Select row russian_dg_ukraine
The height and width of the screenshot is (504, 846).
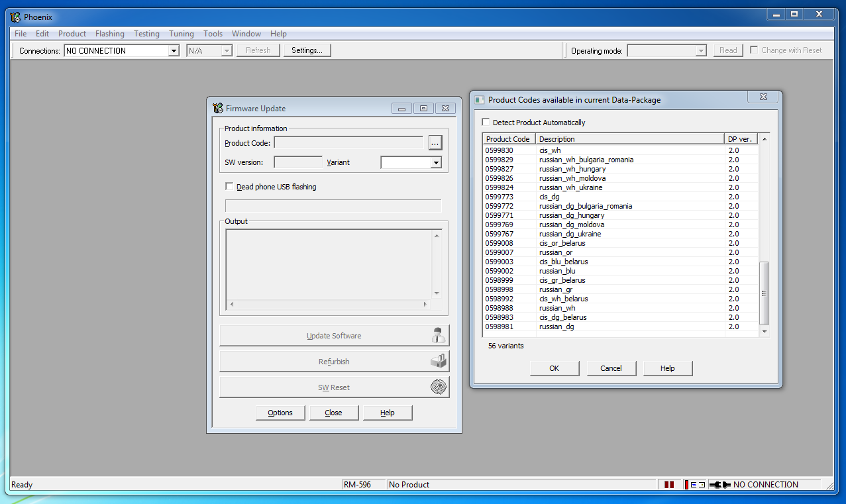coord(620,234)
